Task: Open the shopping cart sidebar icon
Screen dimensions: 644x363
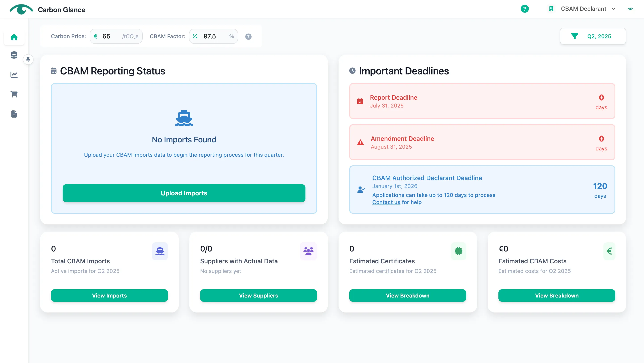Action: 14,94
